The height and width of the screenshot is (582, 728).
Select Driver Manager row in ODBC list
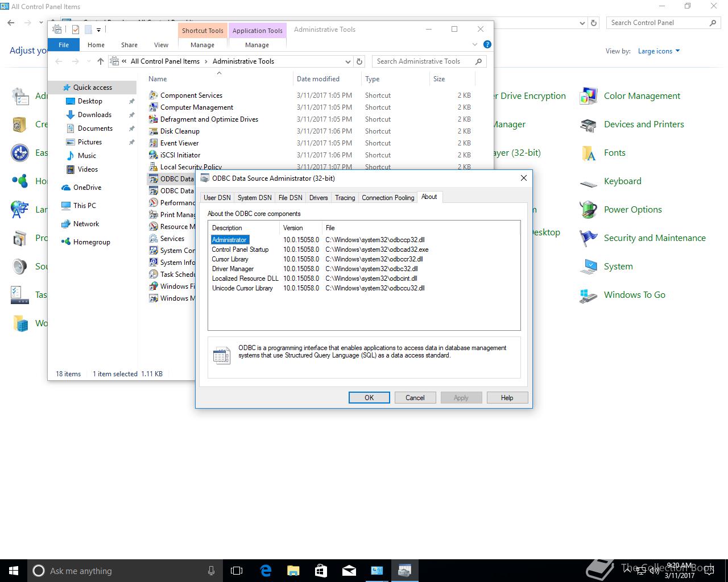tap(364, 269)
